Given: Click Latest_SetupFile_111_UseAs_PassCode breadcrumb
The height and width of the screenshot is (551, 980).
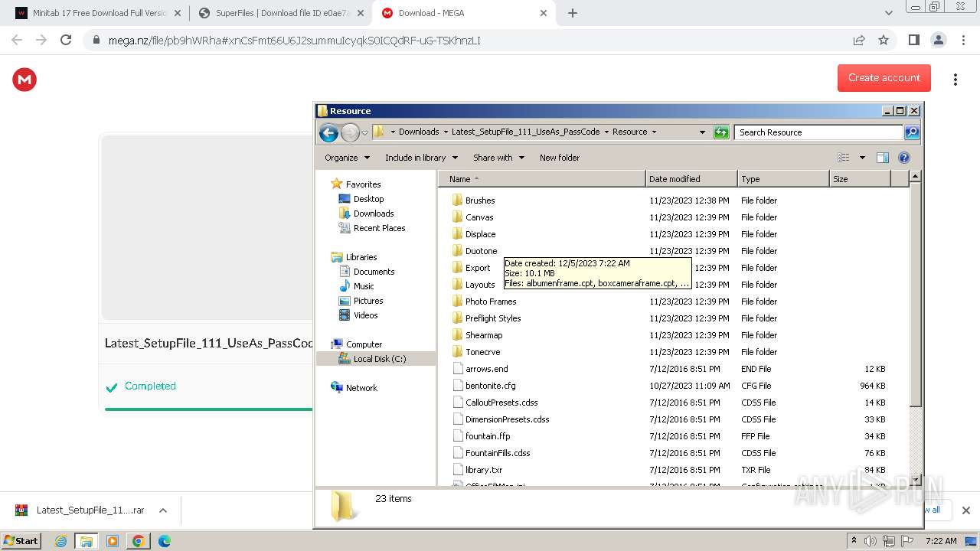Looking at the screenshot, I should pos(525,132).
